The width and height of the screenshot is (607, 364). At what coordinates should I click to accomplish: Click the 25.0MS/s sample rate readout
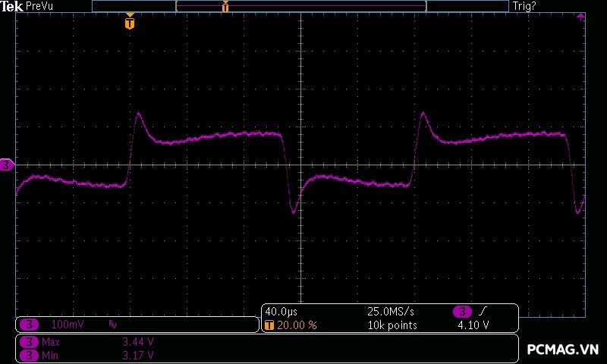coord(391,312)
